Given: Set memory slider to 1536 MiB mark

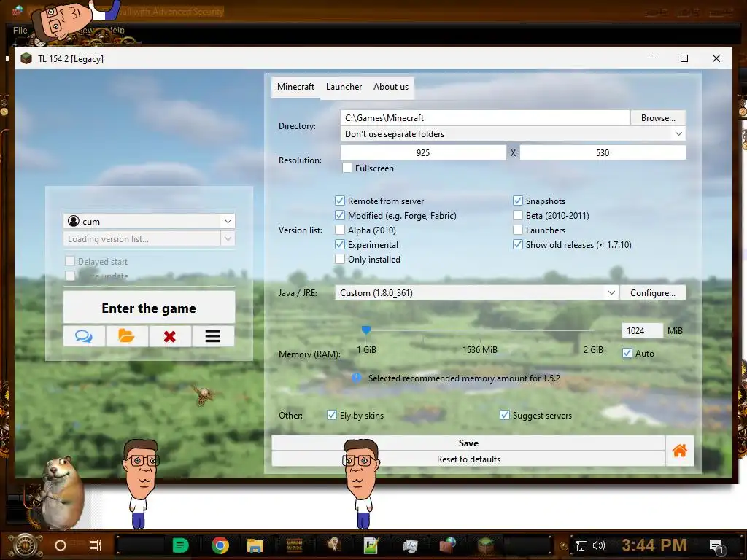Looking at the screenshot, I should (x=480, y=330).
